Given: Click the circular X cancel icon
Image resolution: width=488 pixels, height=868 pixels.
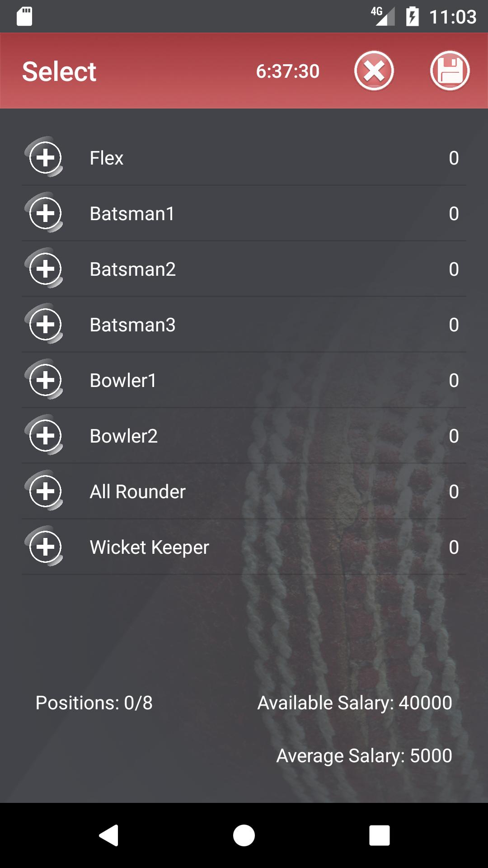Looking at the screenshot, I should (x=373, y=71).
